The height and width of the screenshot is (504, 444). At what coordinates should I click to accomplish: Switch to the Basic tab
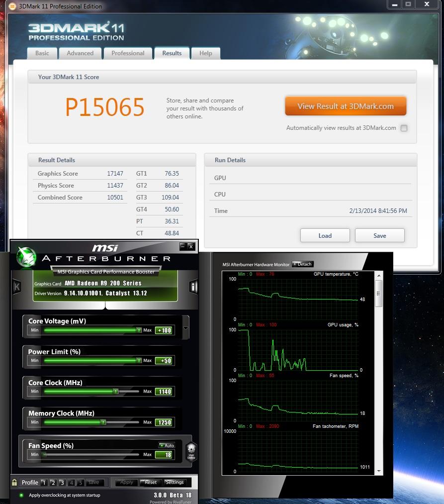[42, 53]
